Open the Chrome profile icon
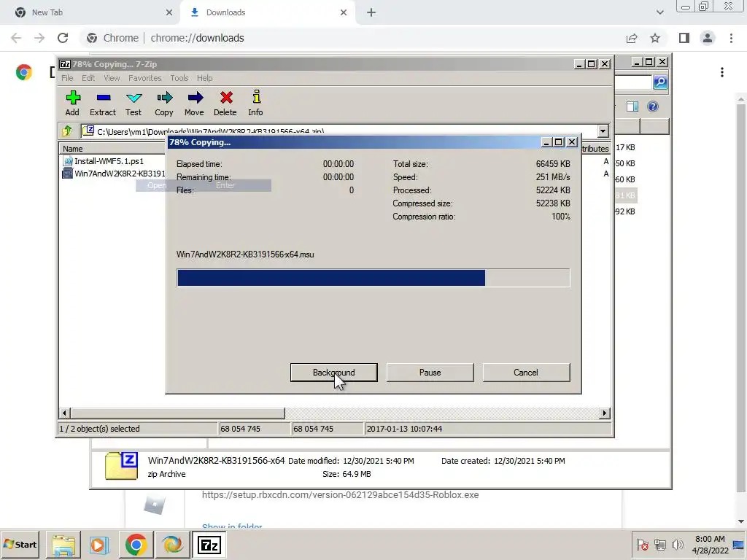 coord(708,38)
